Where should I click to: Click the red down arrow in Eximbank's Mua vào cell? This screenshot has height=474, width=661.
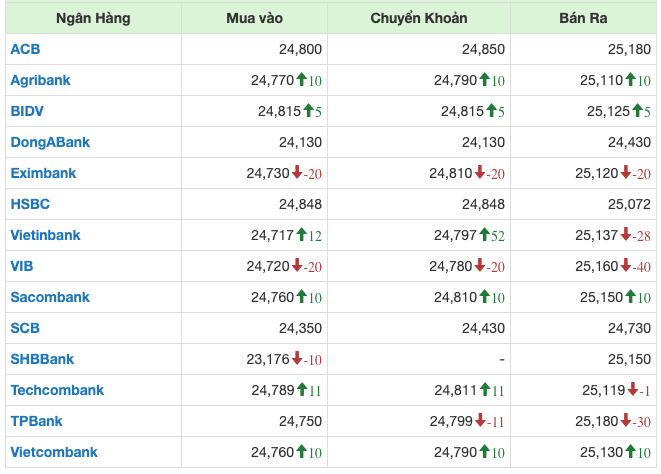coord(297,173)
